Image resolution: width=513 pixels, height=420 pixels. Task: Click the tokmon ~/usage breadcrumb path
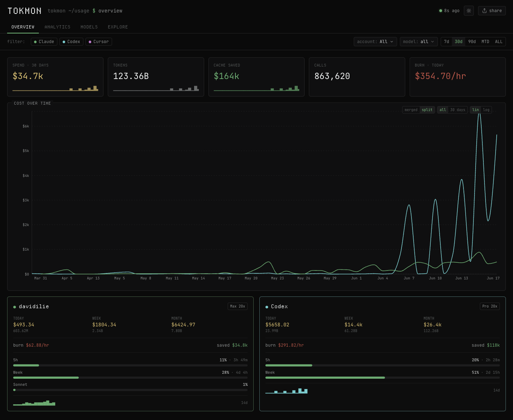pyautogui.click(x=68, y=11)
